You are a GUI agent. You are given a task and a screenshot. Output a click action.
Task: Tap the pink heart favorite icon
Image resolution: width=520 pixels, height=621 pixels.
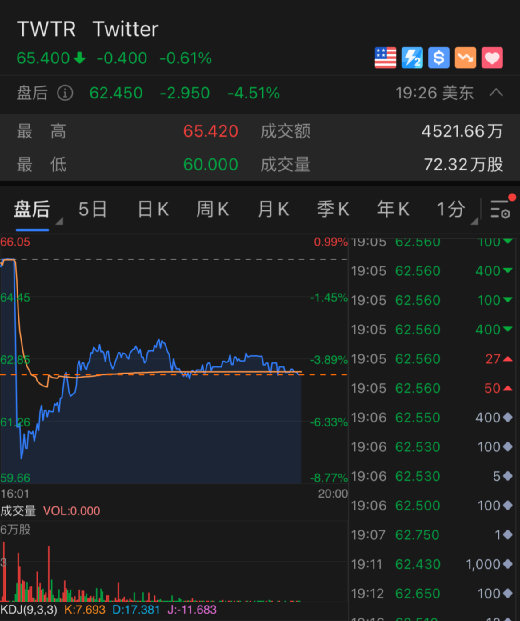pos(492,58)
